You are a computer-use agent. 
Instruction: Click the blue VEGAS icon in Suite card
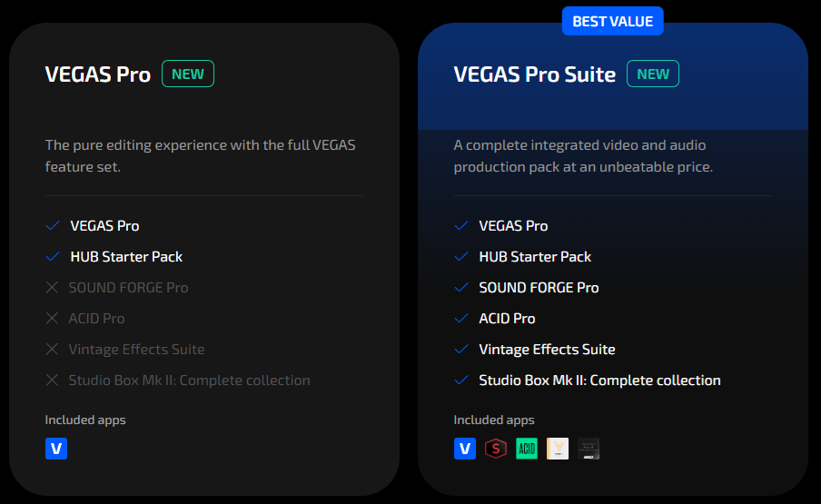(x=465, y=448)
